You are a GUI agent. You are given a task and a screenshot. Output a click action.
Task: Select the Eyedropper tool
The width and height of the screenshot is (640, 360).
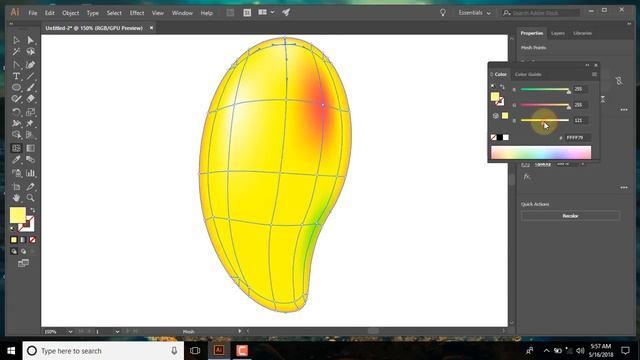tap(16, 160)
